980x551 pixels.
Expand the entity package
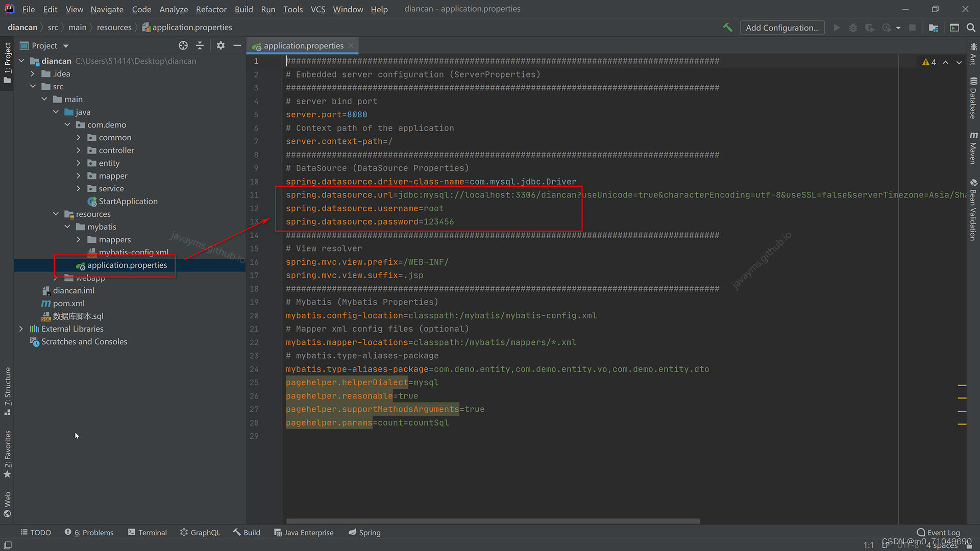79,163
